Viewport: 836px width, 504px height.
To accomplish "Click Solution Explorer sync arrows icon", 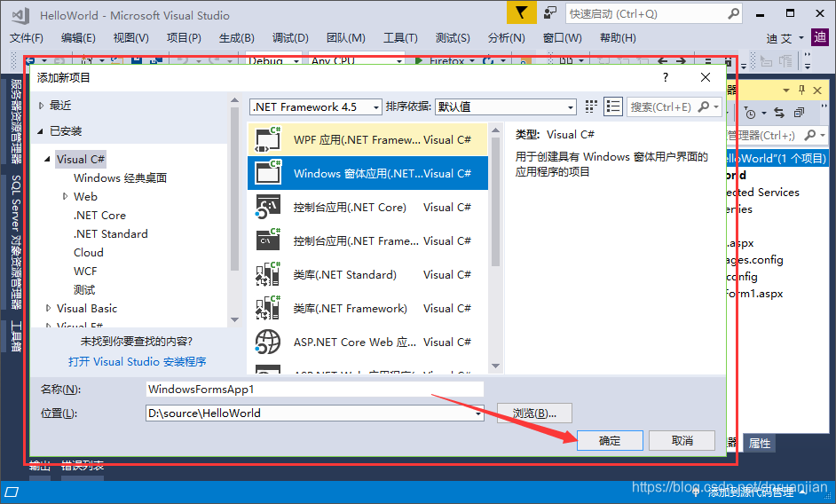I will [779, 113].
